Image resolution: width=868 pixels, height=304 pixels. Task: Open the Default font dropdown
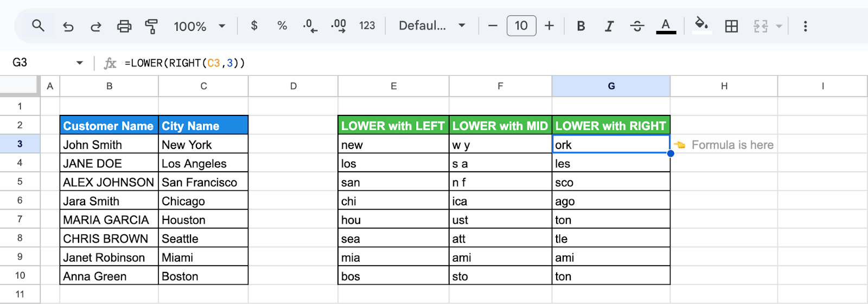[x=432, y=25]
